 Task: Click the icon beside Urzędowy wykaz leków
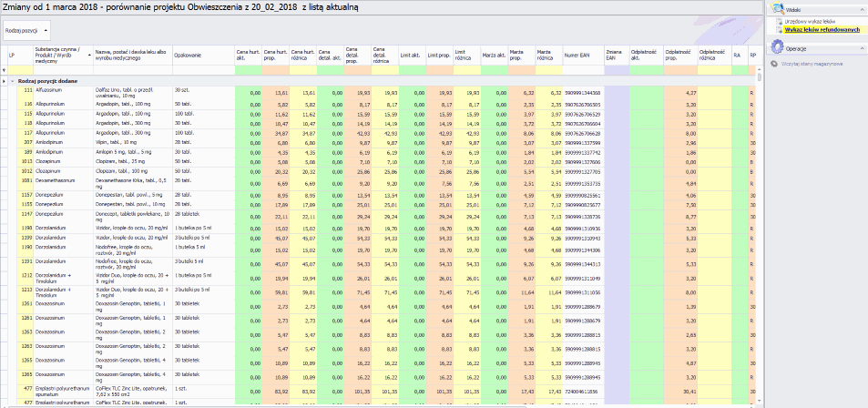point(779,20)
